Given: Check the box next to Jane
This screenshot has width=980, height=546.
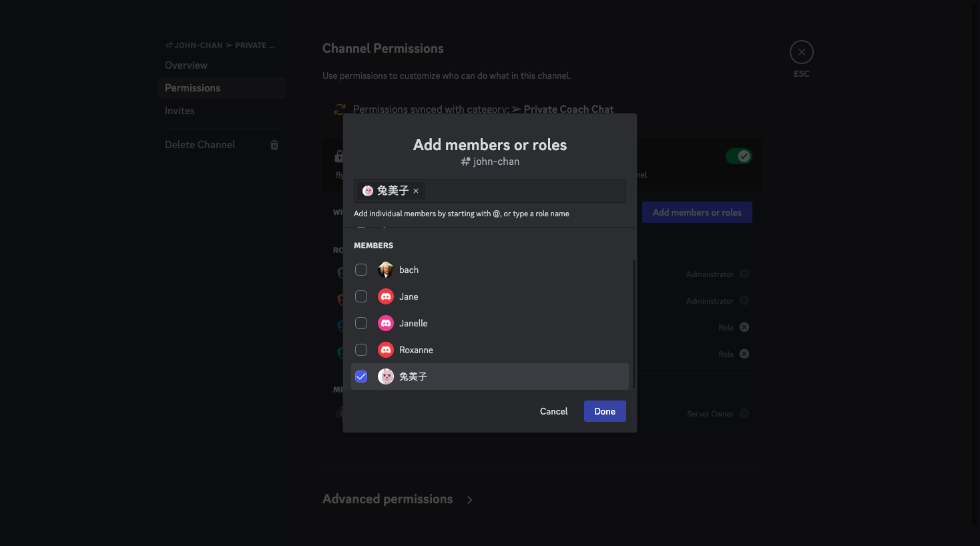Looking at the screenshot, I should coord(361,296).
